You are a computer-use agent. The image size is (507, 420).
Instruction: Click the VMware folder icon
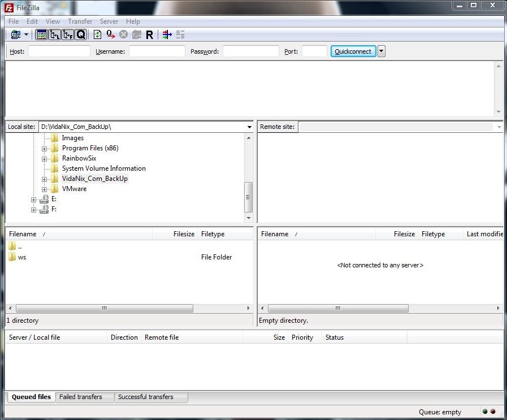pyautogui.click(x=54, y=188)
